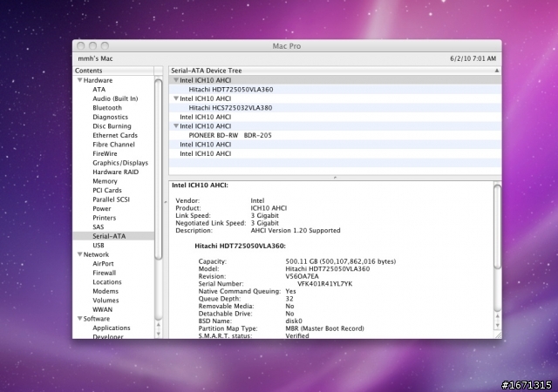
Task: Select FireWire in sidebar
Action: pyautogui.click(x=105, y=153)
